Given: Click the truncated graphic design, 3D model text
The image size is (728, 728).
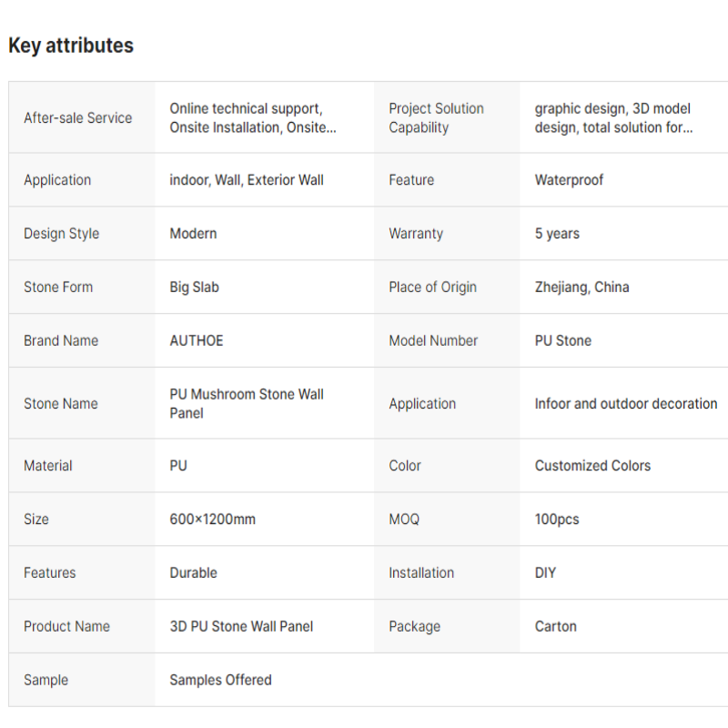Looking at the screenshot, I should 613,118.
